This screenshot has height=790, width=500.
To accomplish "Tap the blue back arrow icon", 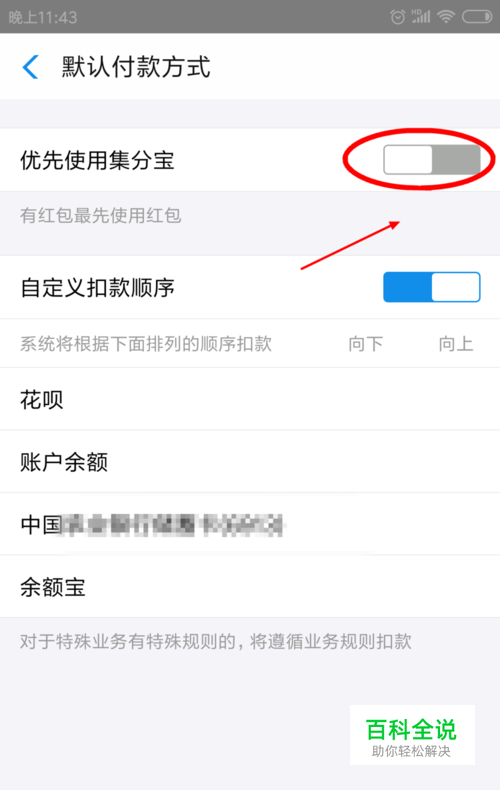I will pos(30,67).
